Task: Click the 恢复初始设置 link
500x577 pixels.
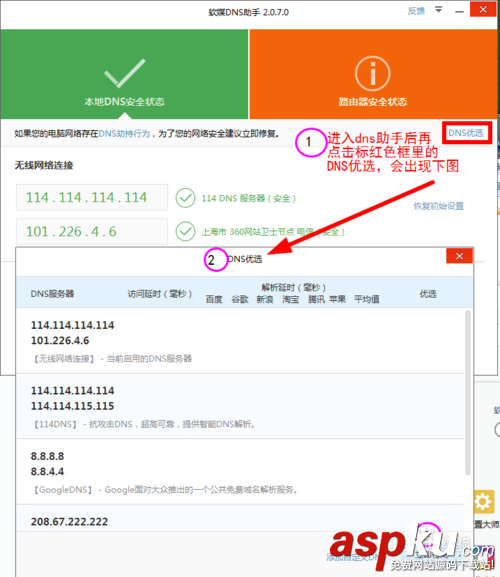Action: (439, 206)
